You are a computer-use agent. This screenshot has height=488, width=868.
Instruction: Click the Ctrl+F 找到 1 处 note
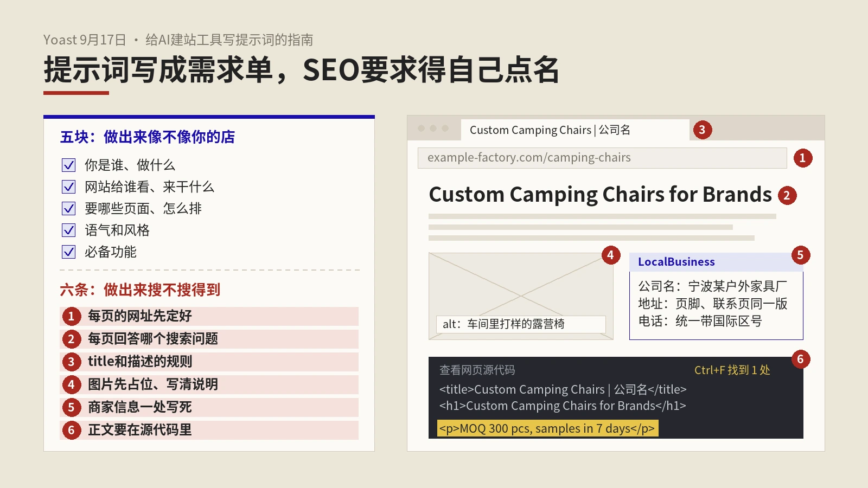click(732, 370)
